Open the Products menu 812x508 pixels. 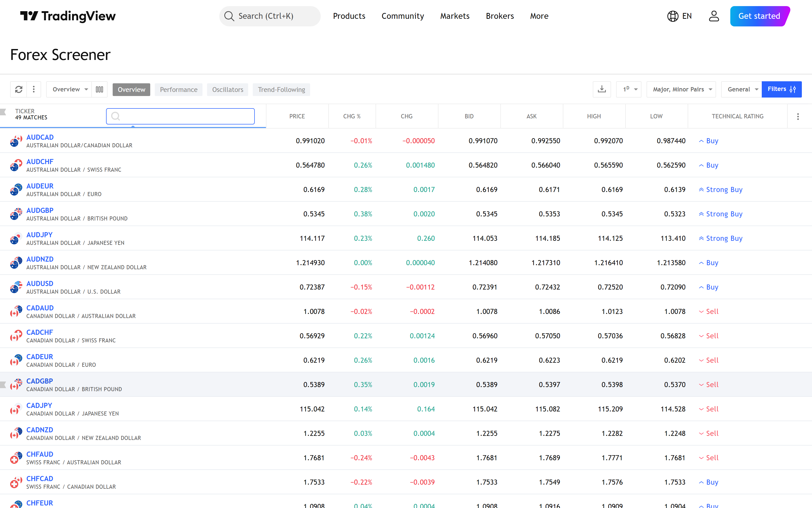coord(349,16)
